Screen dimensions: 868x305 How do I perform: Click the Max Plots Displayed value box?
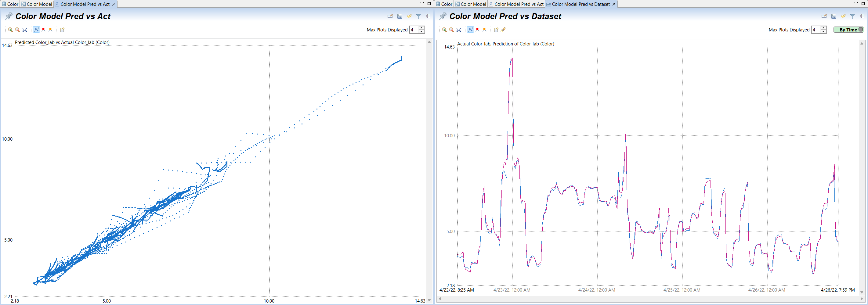pyautogui.click(x=412, y=30)
